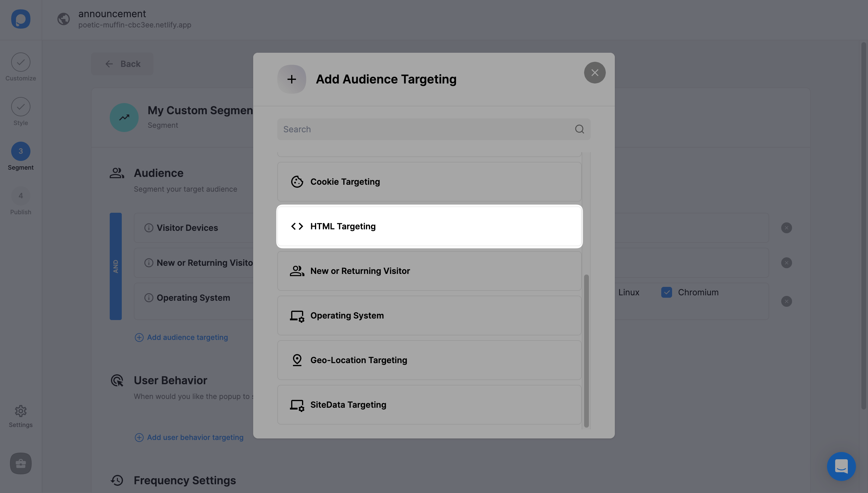Open the New or Returning Visitor dropdown
The width and height of the screenshot is (868, 493).
point(429,271)
